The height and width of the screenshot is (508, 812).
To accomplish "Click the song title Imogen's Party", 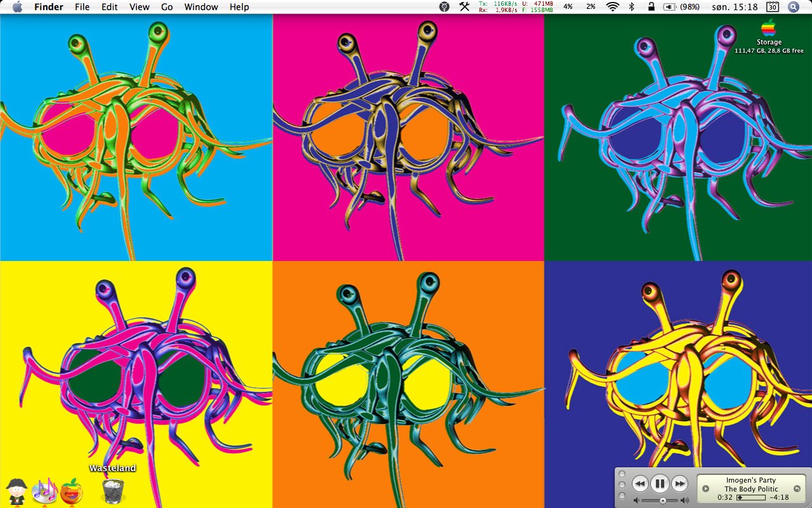I will tap(751, 481).
